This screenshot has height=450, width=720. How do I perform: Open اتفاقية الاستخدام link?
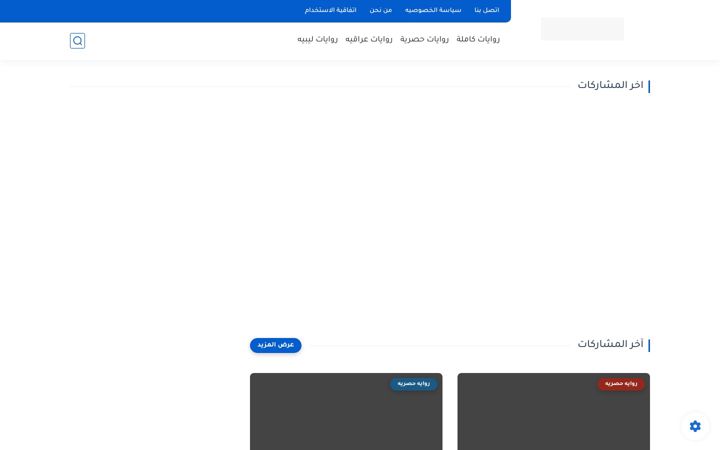[x=331, y=10]
